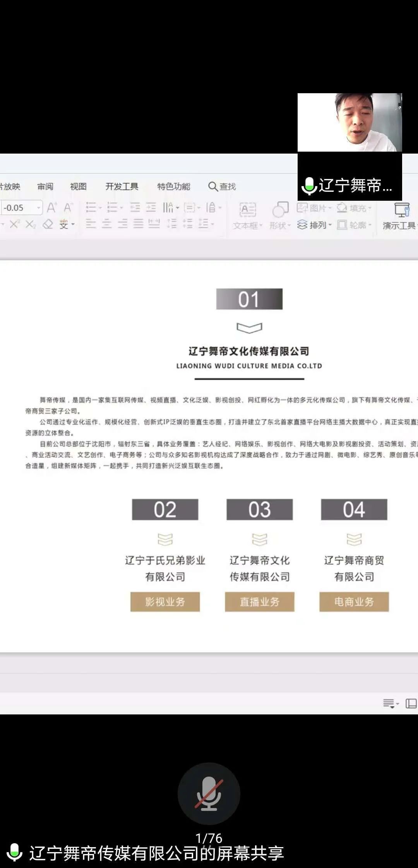This screenshot has width=418, height=868.
Task: Click the eraser clear formatting icon
Action: pos(48,224)
